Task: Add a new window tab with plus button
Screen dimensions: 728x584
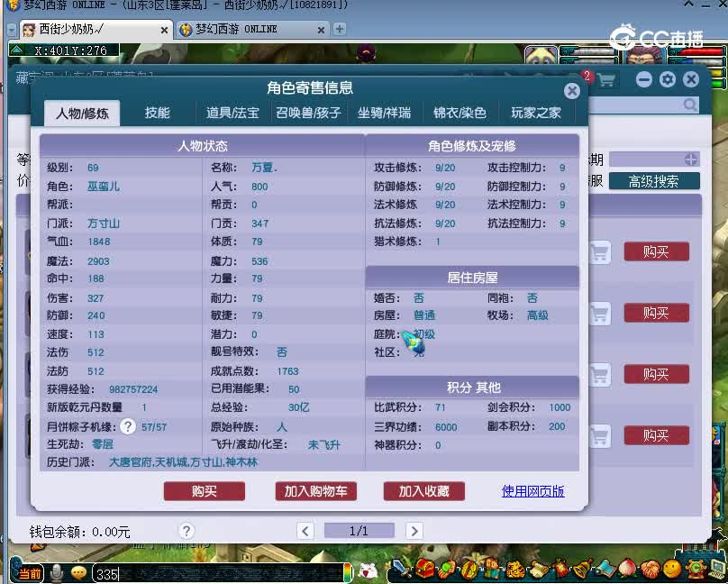Action: tap(340, 29)
